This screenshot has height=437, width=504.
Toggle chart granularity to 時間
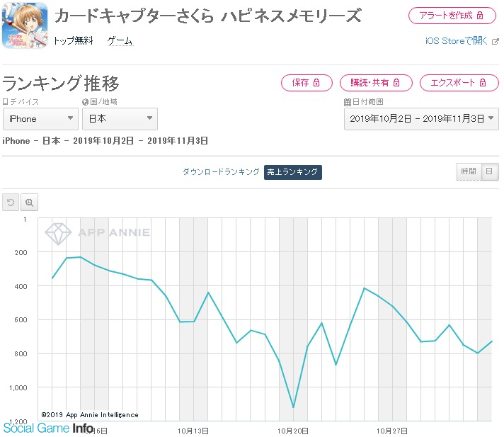coord(469,171)
